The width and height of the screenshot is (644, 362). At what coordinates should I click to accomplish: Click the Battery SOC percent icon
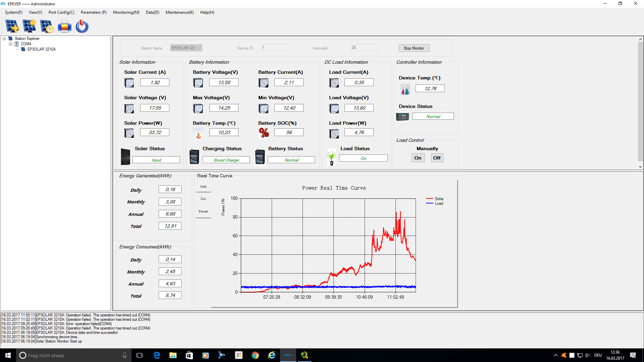coord(264,133)
